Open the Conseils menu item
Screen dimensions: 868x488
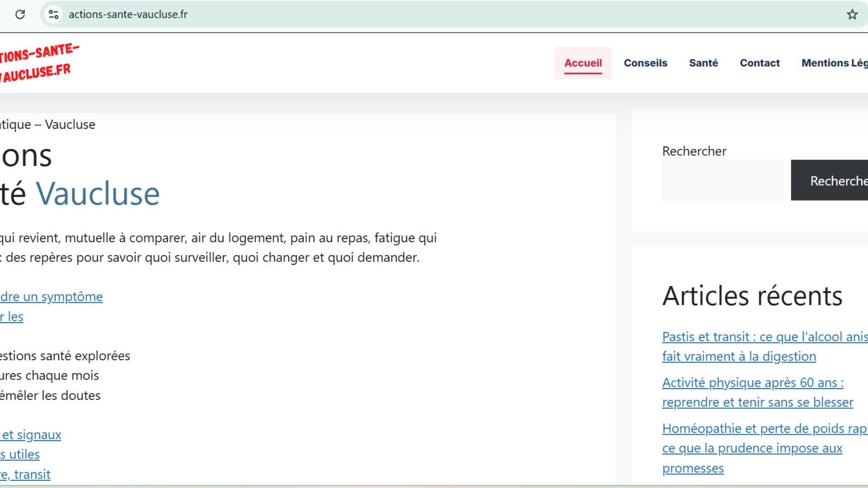(645, 63)
